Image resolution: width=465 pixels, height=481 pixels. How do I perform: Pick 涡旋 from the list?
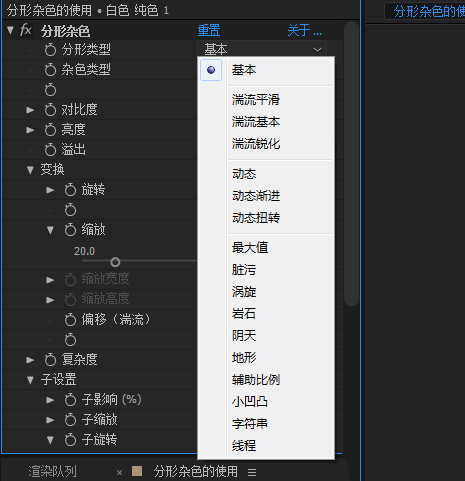pyautogui.click(x=244, y=292)
